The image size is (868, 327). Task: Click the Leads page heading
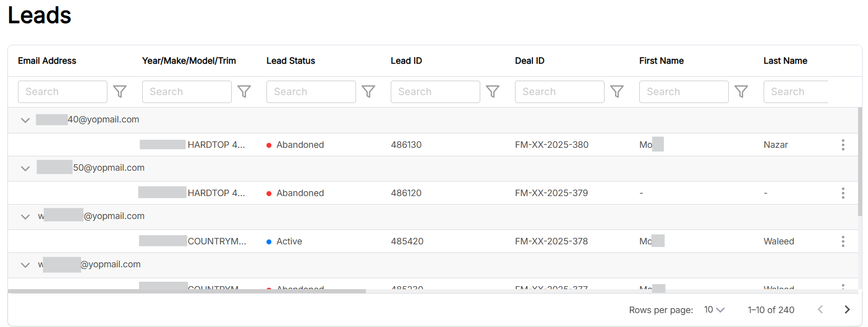tap(40, 15)
